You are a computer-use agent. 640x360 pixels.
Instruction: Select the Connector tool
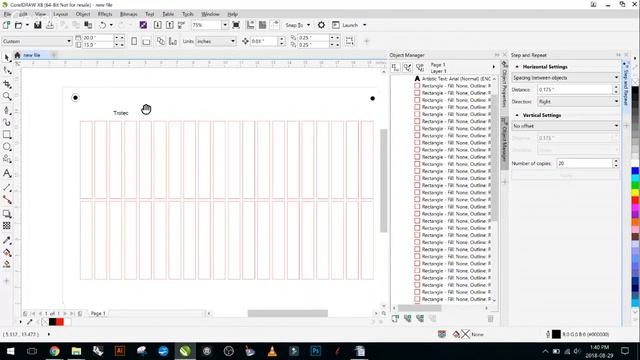tap(7, 200)
